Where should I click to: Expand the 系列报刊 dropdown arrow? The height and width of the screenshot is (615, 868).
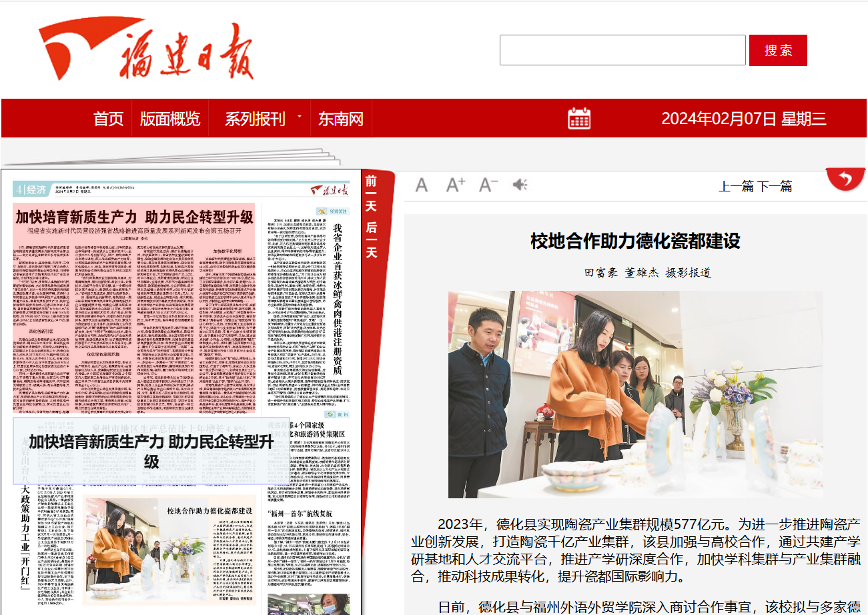point(299,117)
